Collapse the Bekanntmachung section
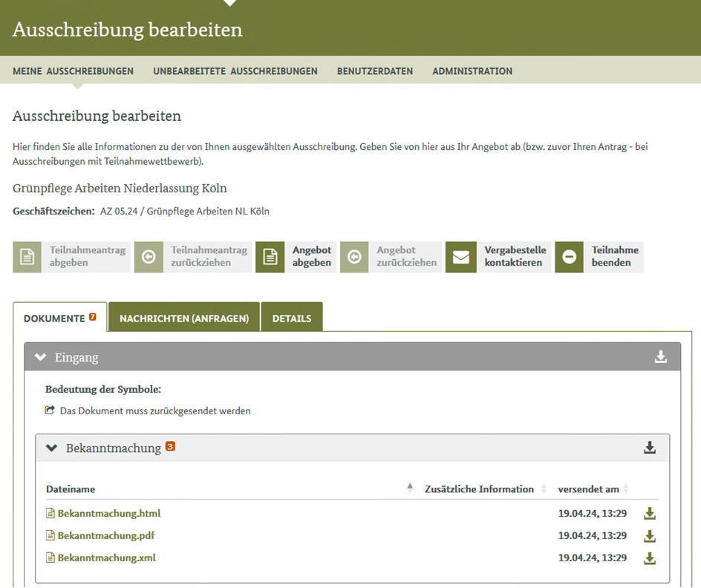Viewport: 701px width, 588px height. coord(52,448)
